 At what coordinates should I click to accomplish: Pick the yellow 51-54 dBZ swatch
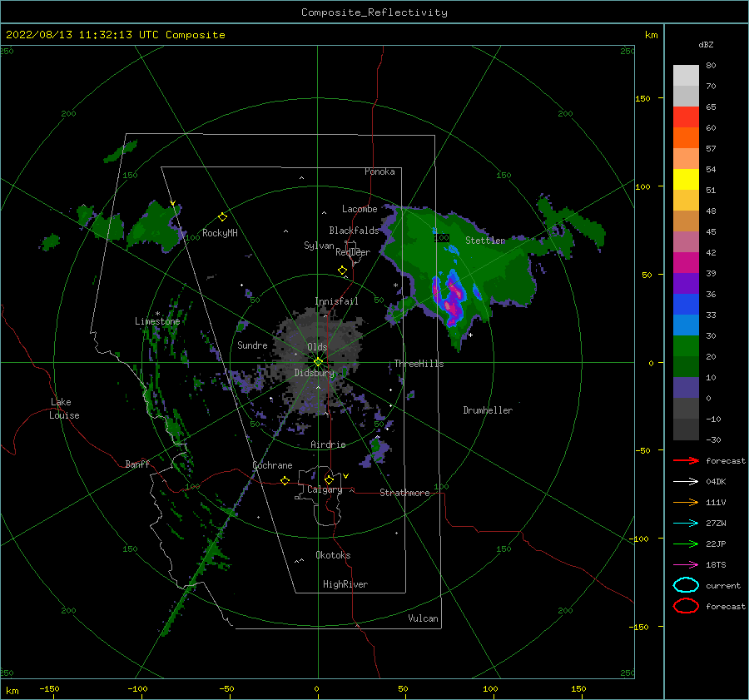(x=686, y=179)
